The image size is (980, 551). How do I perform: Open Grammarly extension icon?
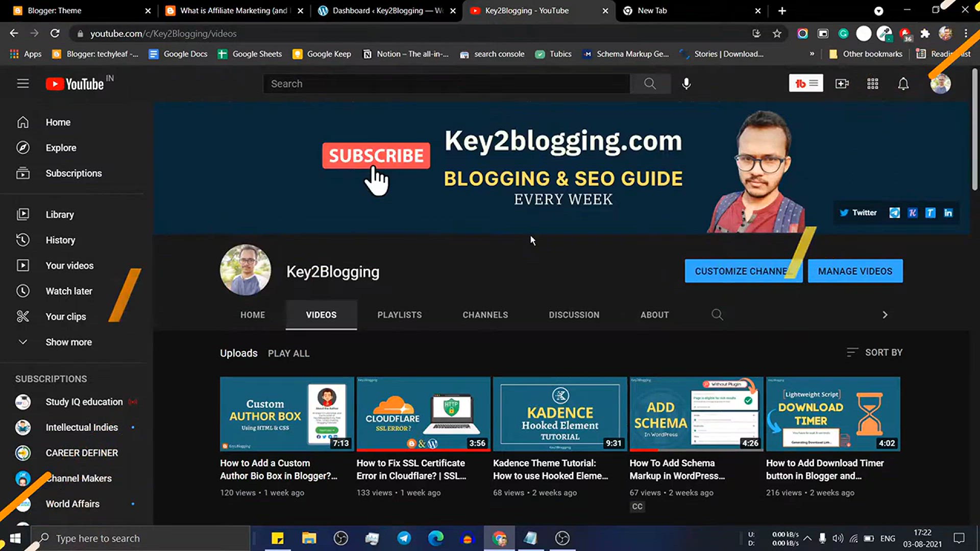click(843, 34)
